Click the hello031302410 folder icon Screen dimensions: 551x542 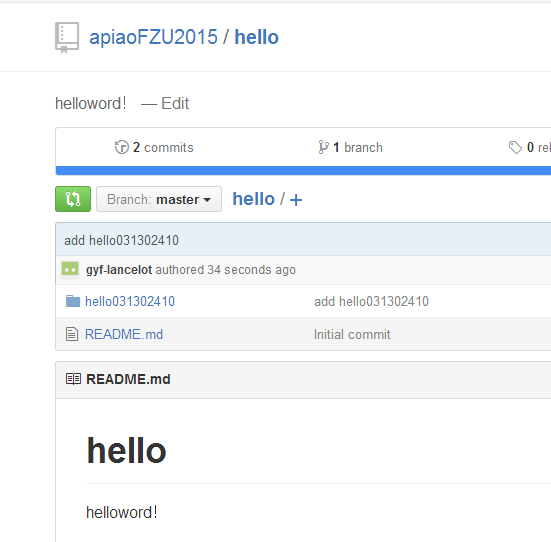[x=73, y=301]
